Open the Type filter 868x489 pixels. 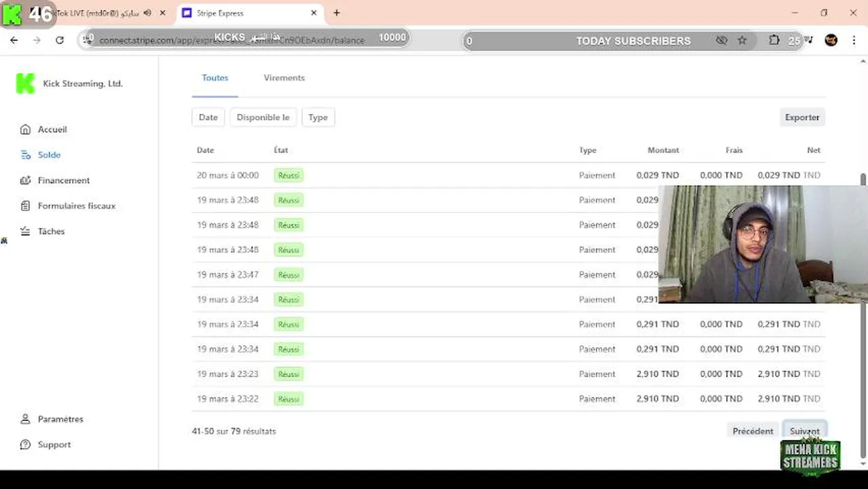318,117
